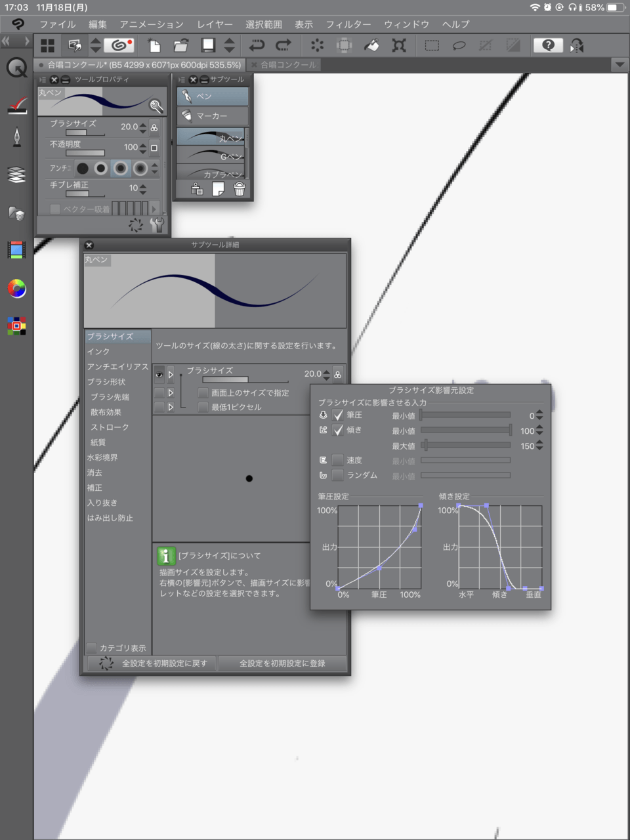Click the save floppy icon in toolbar
This screenshot has height=840, width=630.
point(208,45)
